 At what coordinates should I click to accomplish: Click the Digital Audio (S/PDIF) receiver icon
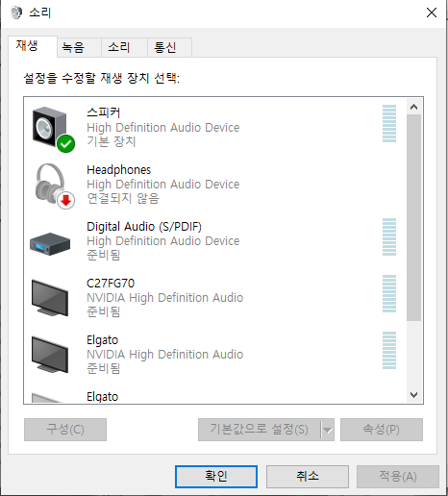point(50,244)
